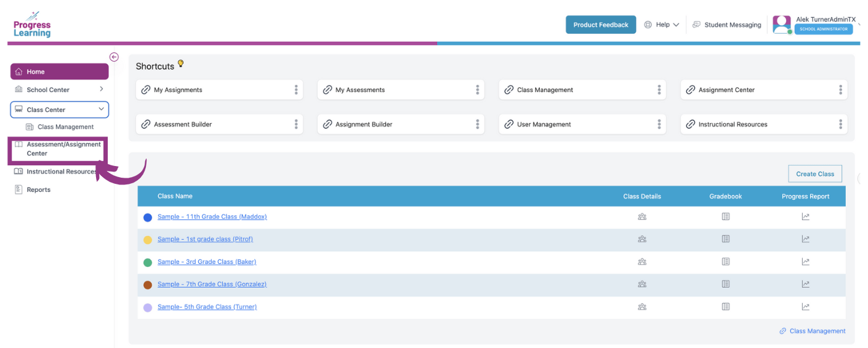The width and height of the screenshot is (868, 348).
Task: Click the Progress Learning logo
Action: [32, 25]
